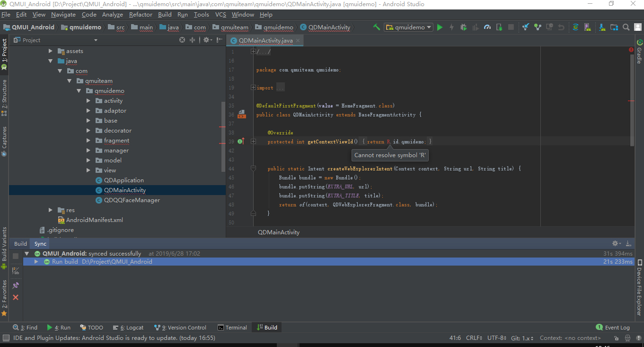644x347 pixels.
Task: Build the project with the hammer icon
Action: click(x=376, y=27)
